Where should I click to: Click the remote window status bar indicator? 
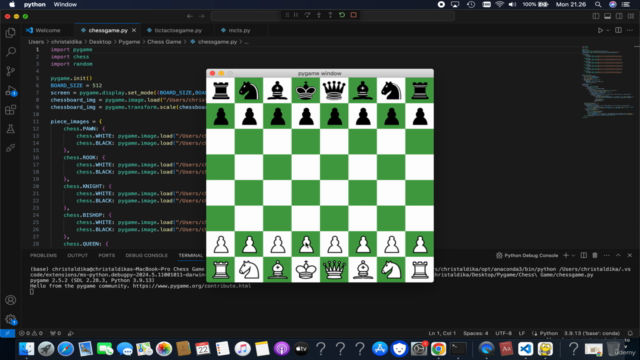click(x=7, y=333)
